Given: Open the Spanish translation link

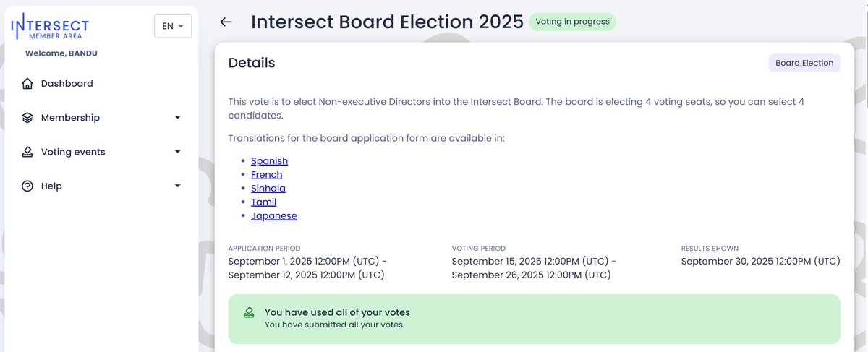Looking at the screenshot, I should (269, 161).
